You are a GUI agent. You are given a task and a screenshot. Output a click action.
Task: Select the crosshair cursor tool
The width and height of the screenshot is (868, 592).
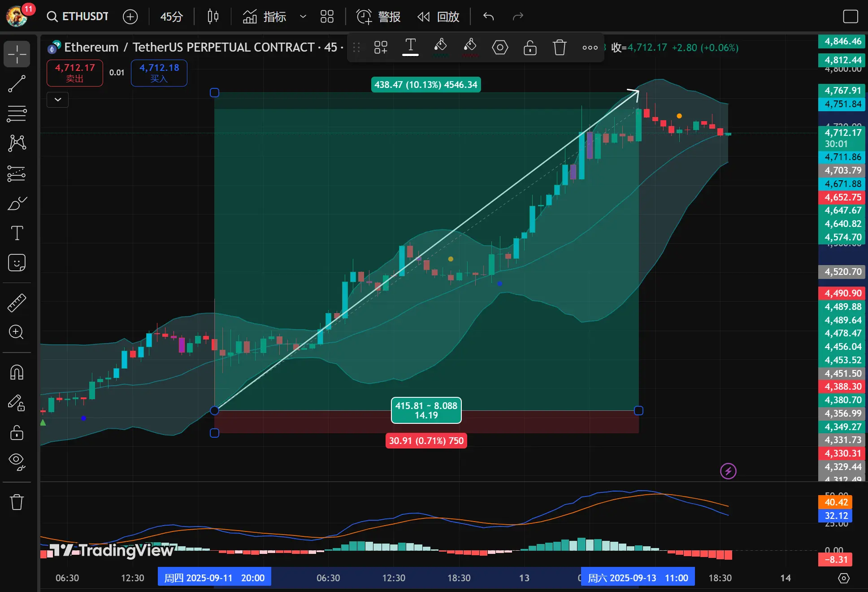(x=17, y=54)
